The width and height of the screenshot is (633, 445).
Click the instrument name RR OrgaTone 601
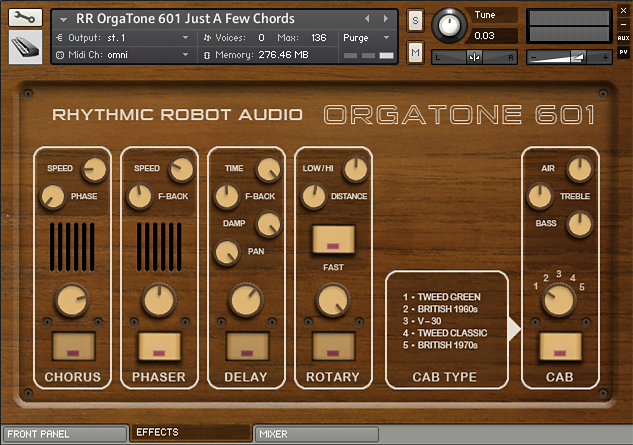coord(185,19)
